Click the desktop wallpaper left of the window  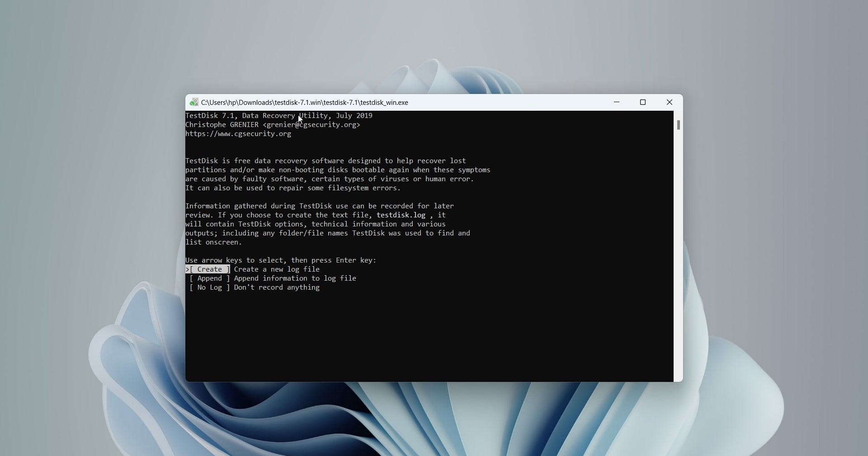click(x=90, y=181)
